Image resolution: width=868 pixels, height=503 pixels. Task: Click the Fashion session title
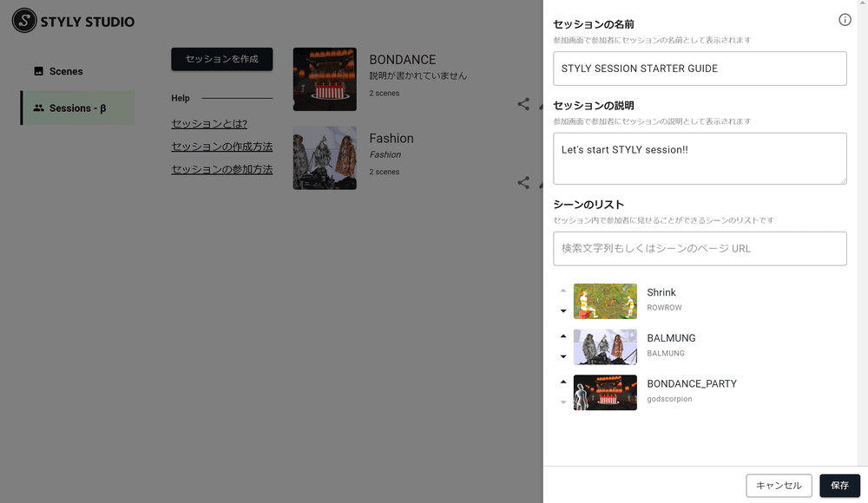pos(391,139)
